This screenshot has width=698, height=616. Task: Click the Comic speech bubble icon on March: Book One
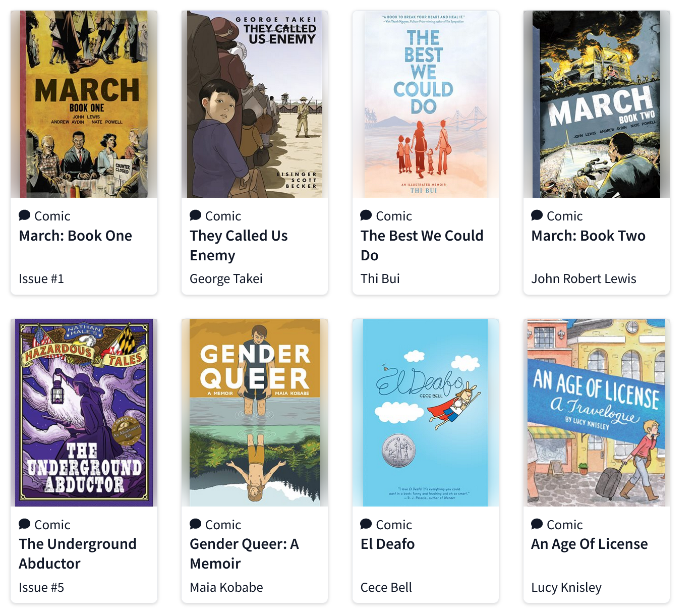[x=24, y=215]
